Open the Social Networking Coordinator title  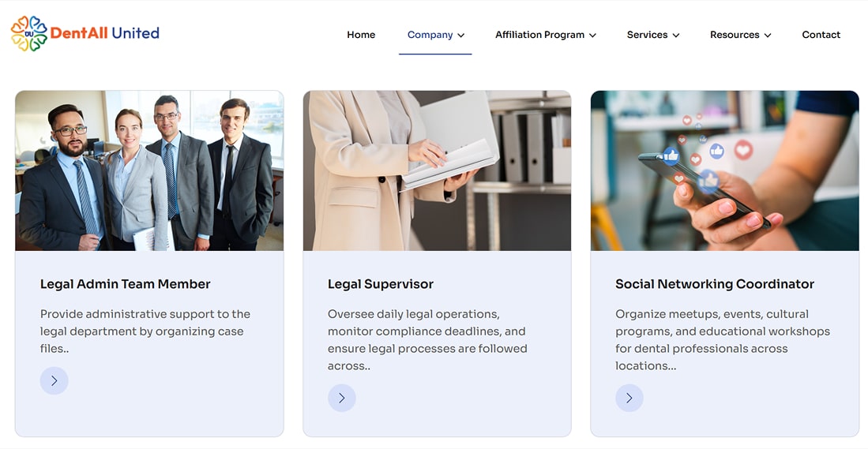pyautogui.click(x=715, y=284)
